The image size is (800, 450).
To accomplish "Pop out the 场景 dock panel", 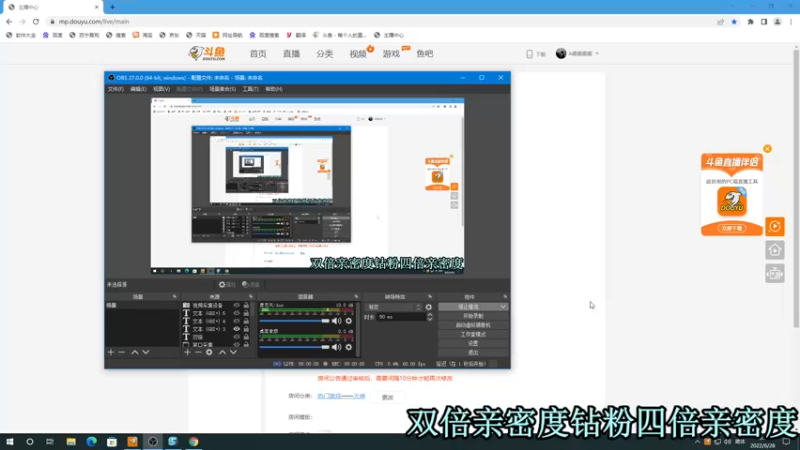I will 174,296.
